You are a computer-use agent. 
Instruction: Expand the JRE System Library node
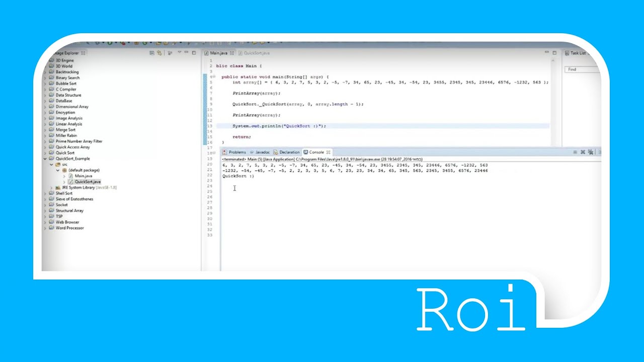[51, 188]
